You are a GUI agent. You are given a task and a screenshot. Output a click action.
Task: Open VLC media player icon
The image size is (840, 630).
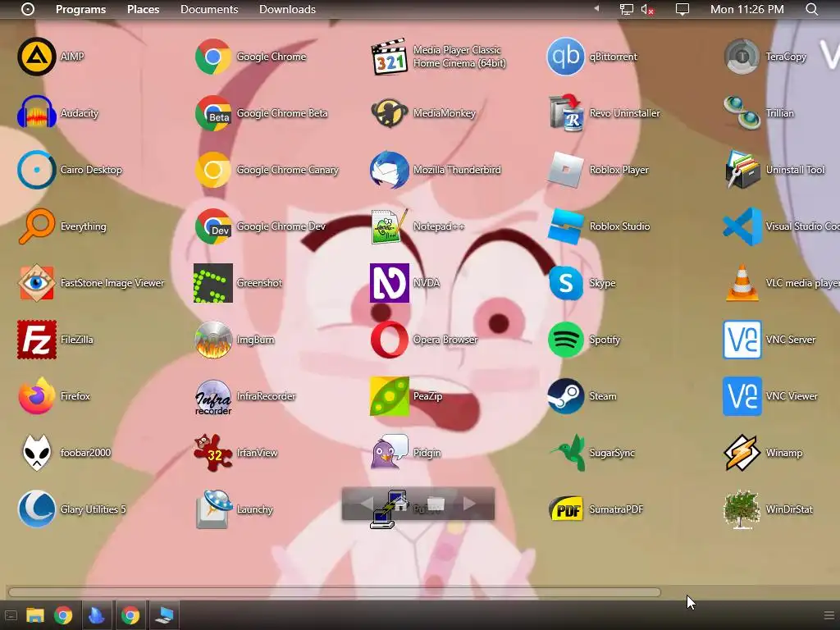tap(742, 283)
